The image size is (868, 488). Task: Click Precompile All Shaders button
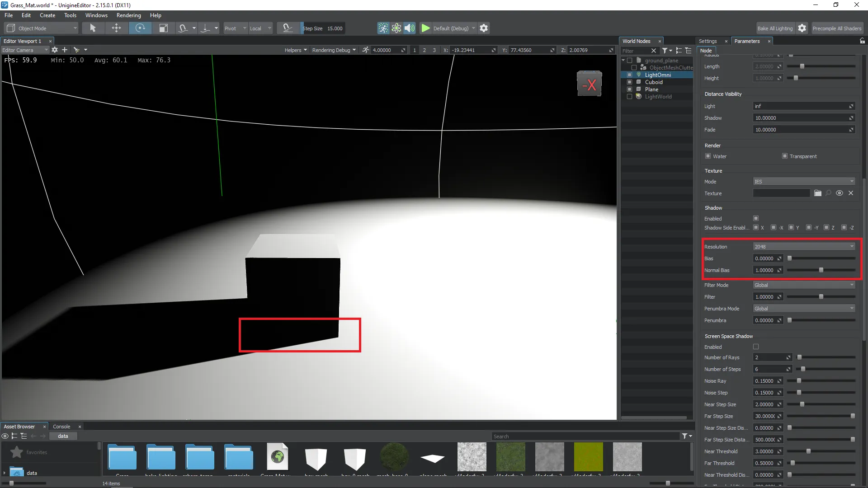coord(837,28)
